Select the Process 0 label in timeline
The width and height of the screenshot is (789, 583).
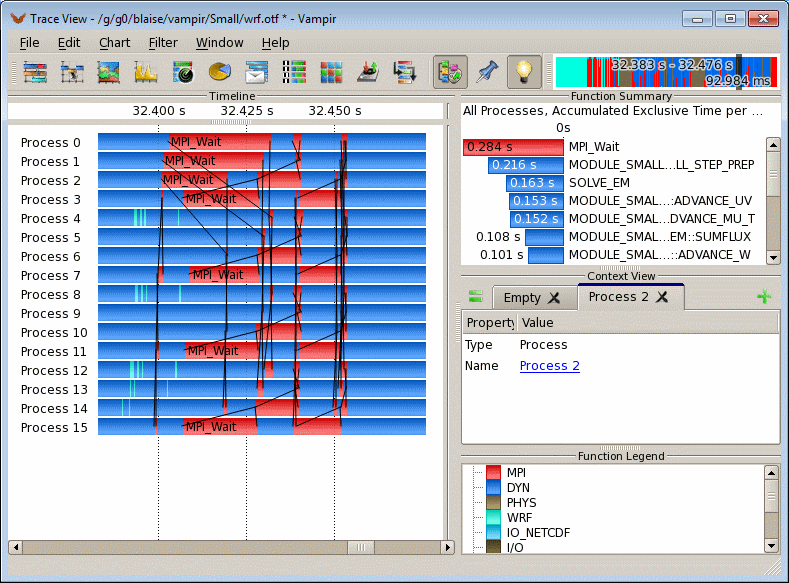pyautogui.click(x=50, y=143)
